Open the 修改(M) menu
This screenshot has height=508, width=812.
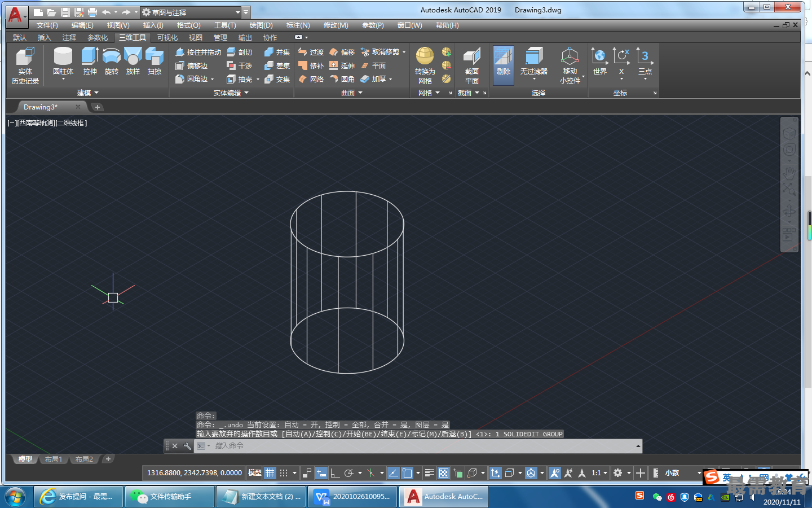click(x=336, y=25)
